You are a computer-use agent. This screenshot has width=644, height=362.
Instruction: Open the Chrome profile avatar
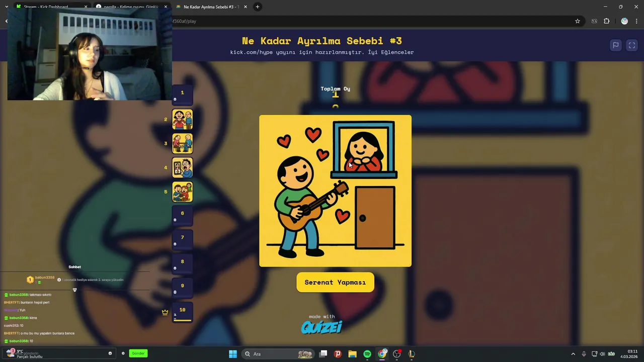[624, 21]
